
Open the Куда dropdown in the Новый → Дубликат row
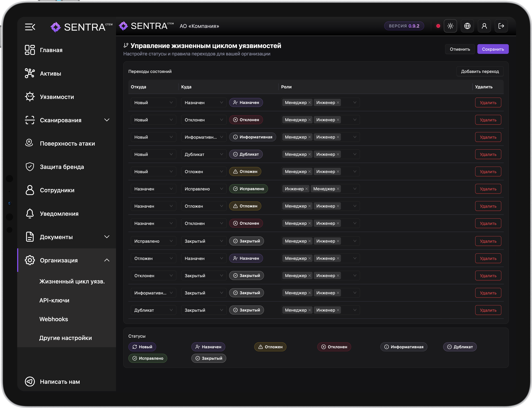click(x=204, y=154)
